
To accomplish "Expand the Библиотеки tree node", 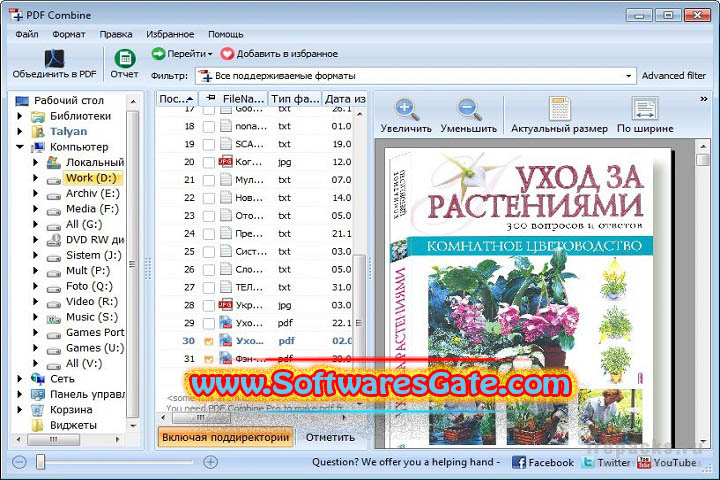I will pyautogui.click(x=19, y=116).
